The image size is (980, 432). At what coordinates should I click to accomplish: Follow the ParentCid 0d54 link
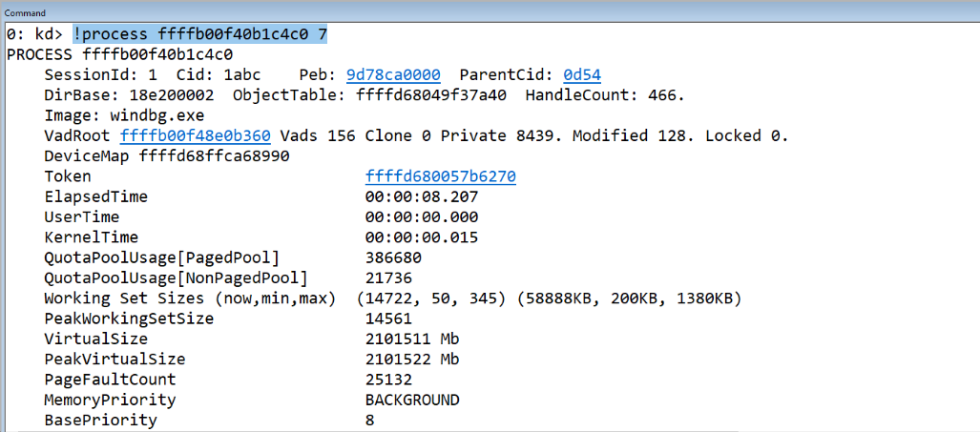[x=582, y=75]
